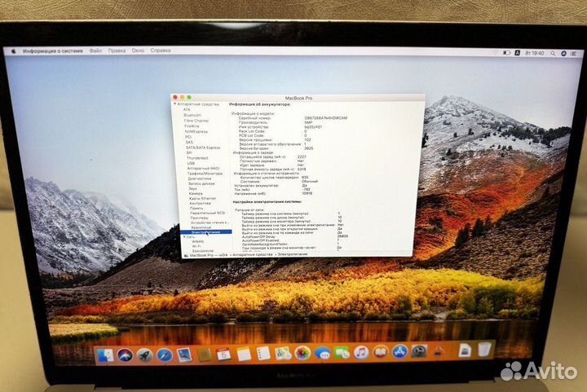
Task: Select Bluetooth in the sidebar
Action: [x=192, y=115]
